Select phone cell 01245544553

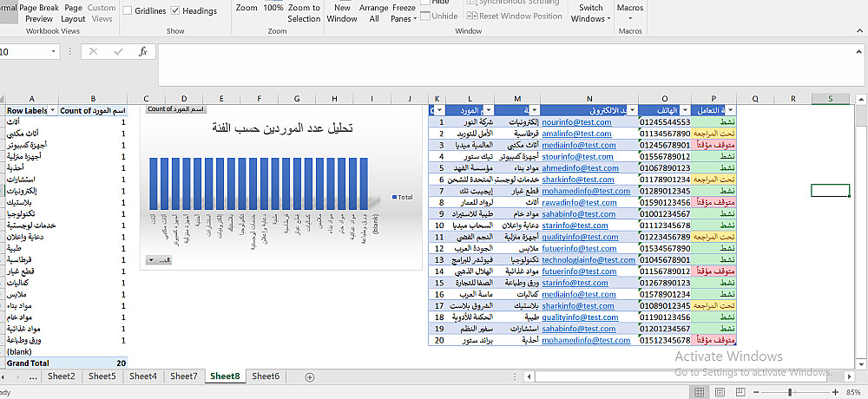pos(665,122)
